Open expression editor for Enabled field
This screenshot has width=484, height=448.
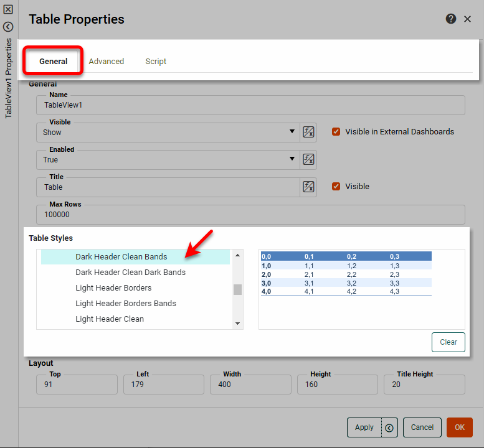click(x=308, y=159)
